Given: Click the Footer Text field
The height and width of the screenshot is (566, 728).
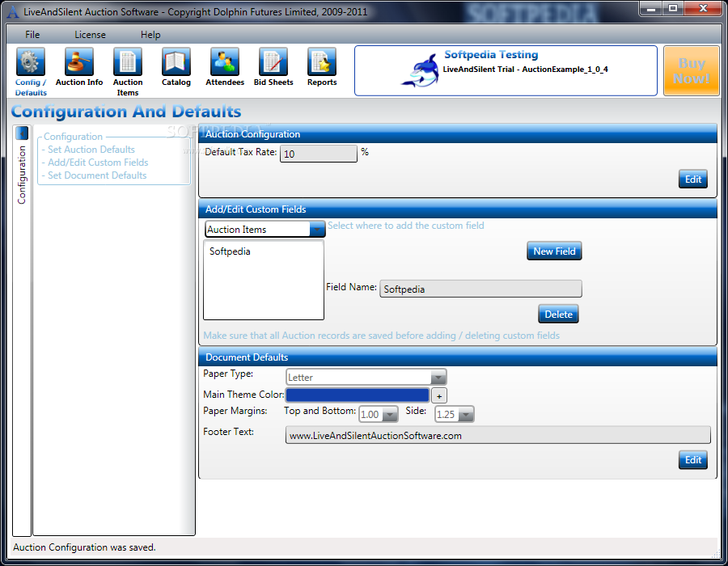Looking at the screenshot, I should click(498, 435).
